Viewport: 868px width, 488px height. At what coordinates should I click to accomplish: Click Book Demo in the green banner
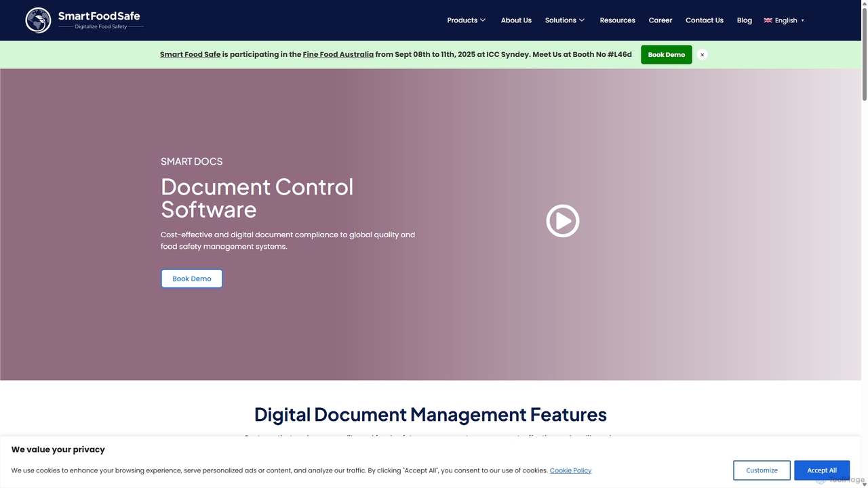click(666, 55)
